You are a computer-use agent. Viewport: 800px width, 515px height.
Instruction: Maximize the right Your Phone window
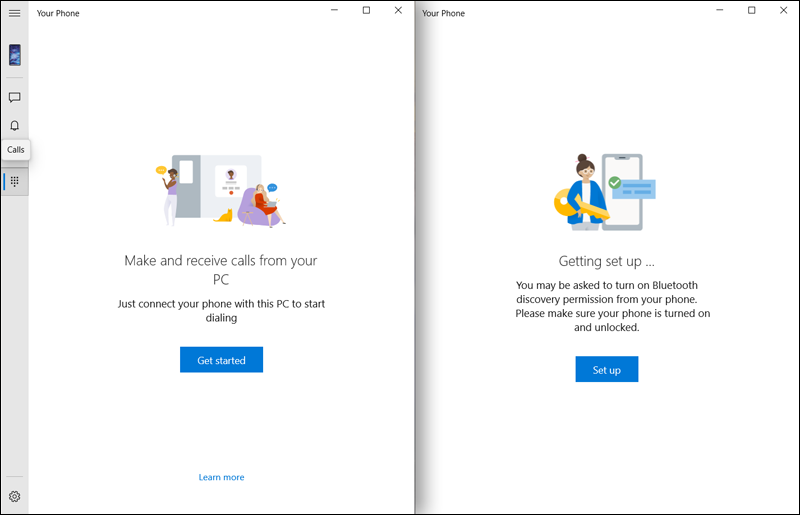(752, 10)
